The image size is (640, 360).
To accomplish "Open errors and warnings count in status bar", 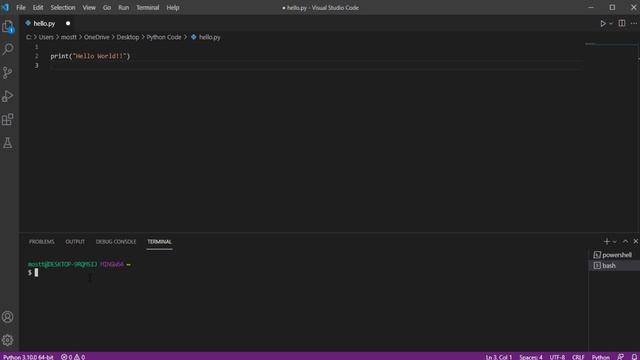I will [73, 357].
